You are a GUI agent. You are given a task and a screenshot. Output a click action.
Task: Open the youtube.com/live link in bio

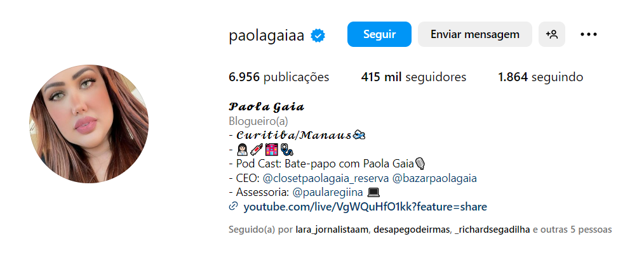tap(365, 206)
